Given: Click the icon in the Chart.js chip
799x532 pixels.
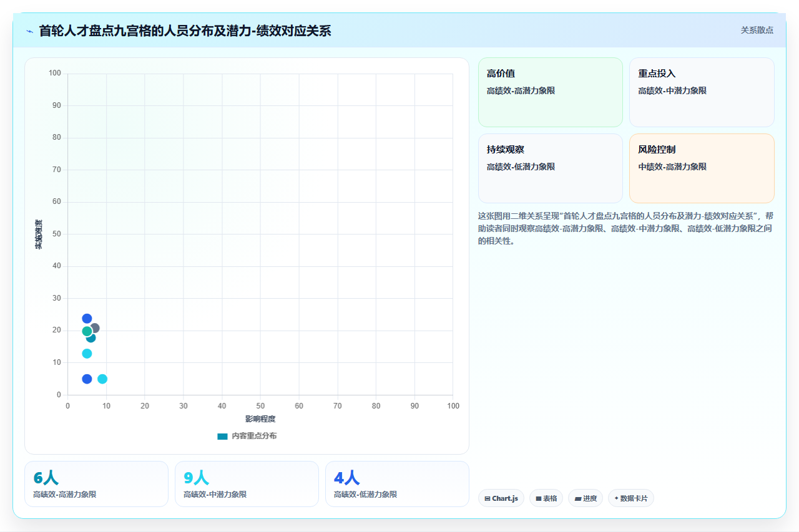Looking at the screenshot, I should click(488, 498).
